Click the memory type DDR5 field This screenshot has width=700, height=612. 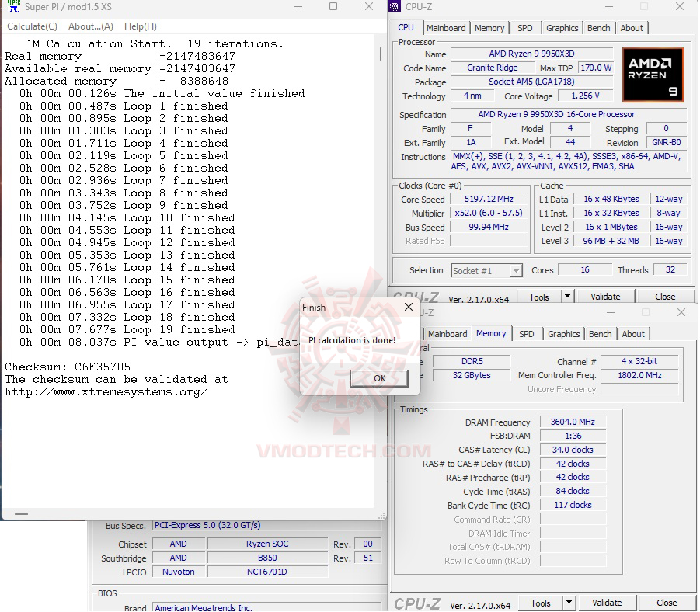[x=472, y=361]
